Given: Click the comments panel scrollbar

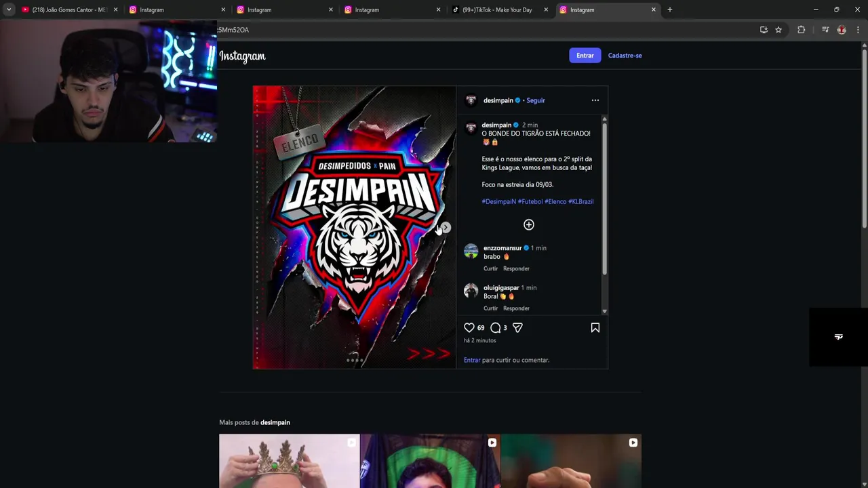Looking at the screenshot, I should 604,199.
